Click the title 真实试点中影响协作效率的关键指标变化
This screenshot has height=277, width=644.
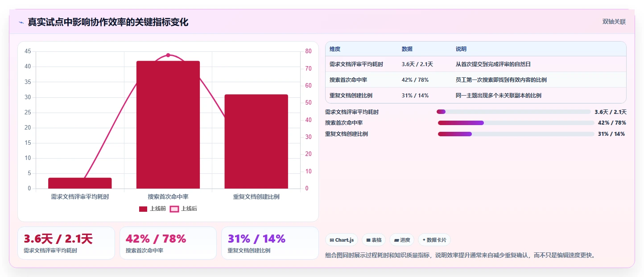click(x=108, y=22)
